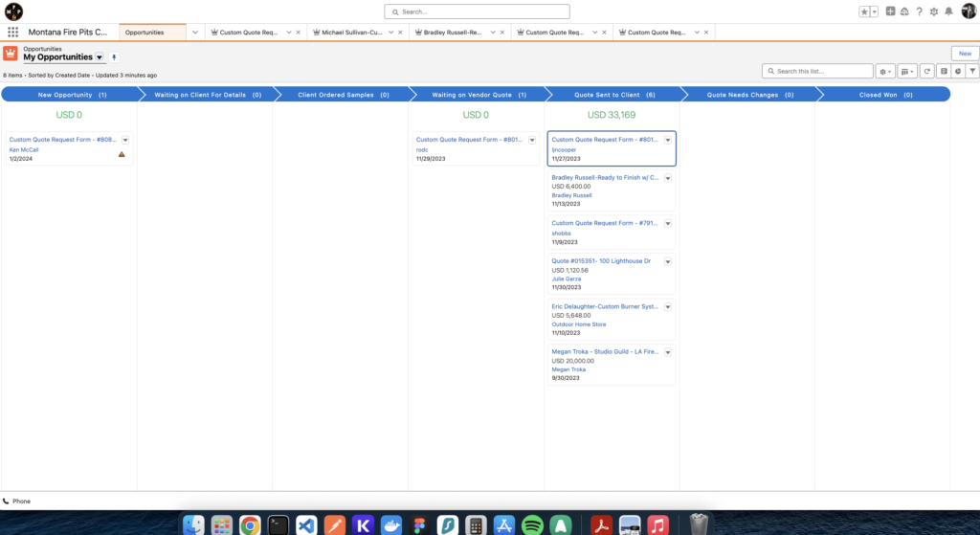Close the Bradley Russell workspace tab
980x535 pixels.
(x=501, y=33)
